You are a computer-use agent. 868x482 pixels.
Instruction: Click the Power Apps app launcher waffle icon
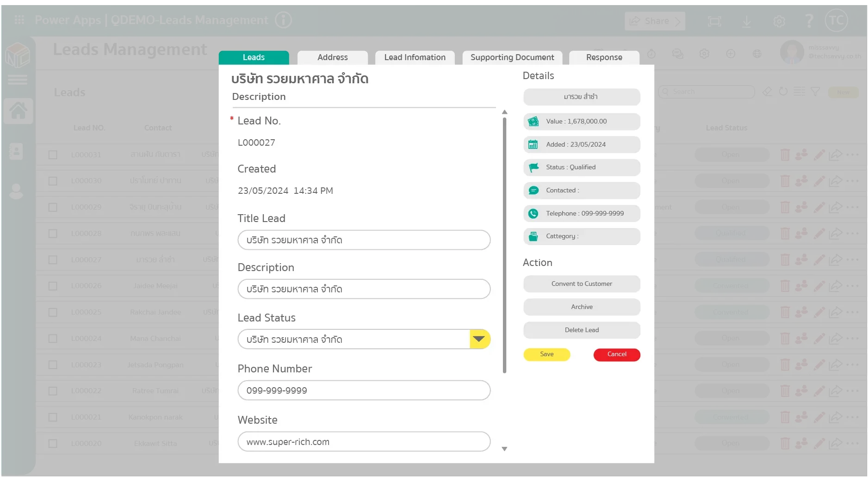(x=19, y=20)
